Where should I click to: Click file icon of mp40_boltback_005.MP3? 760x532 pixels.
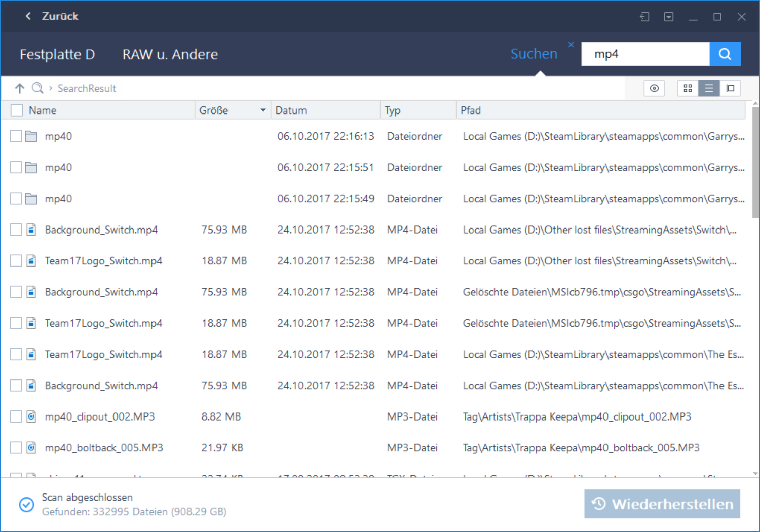tap(31, 448)
